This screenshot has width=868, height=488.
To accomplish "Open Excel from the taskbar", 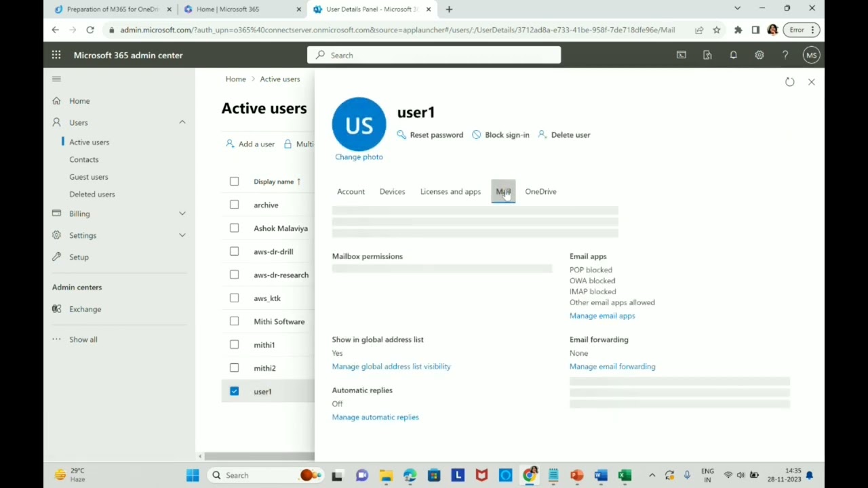I will pos(625,475).
